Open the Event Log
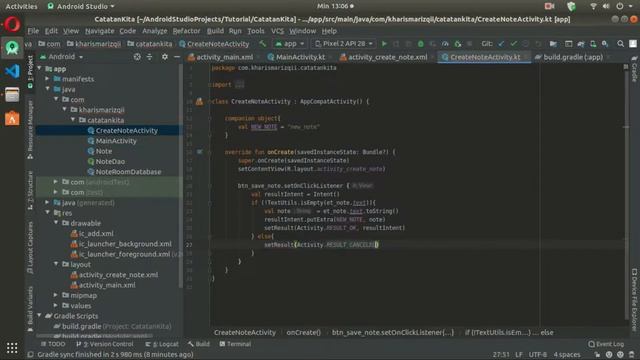The image size is (640, 360). click(x=606, y=344)
